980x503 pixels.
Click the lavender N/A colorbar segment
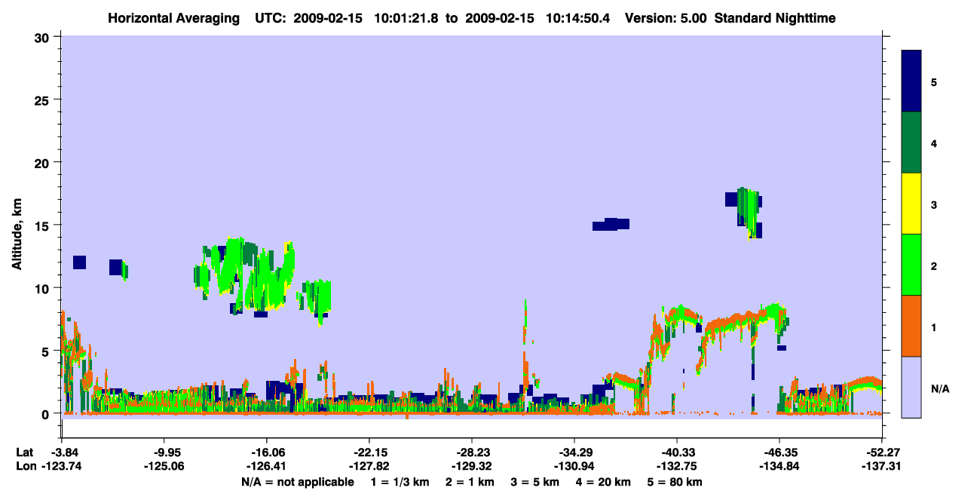pyautogui.click(x=911, y=387)
